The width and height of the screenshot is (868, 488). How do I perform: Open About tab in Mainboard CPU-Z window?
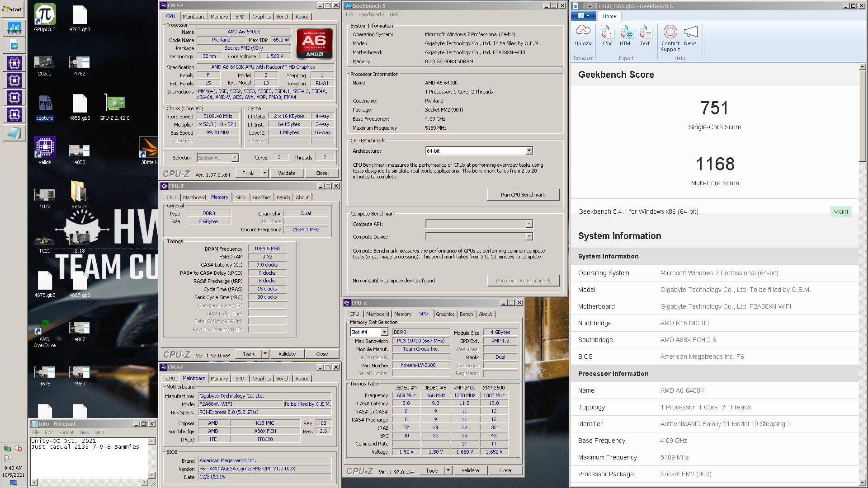click(302, 379)
